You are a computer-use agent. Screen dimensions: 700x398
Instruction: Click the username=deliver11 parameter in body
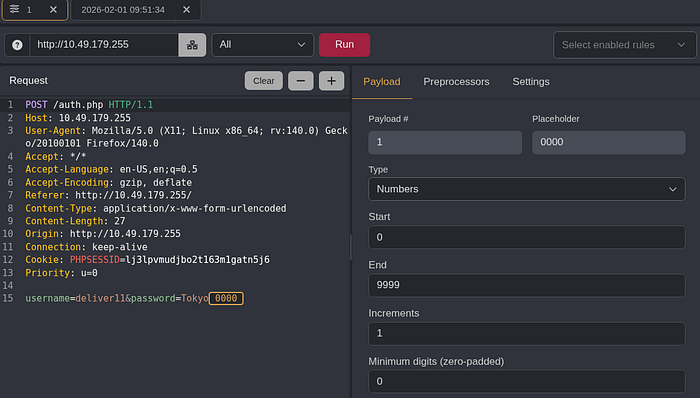coord(75,298)
